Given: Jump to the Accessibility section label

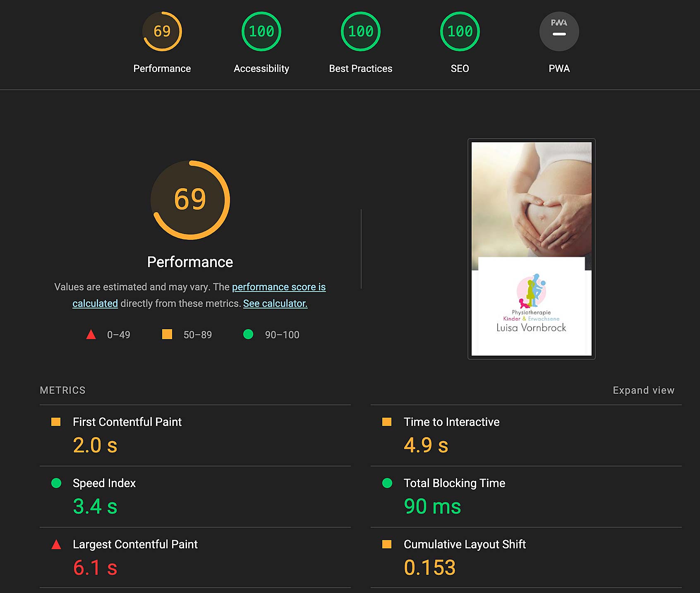Looking at the screenshot, I should tap(261, 69).
